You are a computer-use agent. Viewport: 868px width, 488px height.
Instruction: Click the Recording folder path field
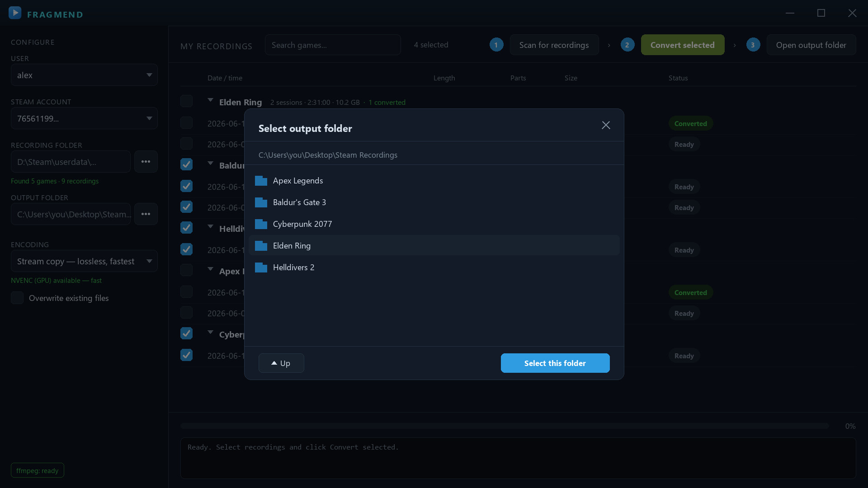click(x=71, y=162)
